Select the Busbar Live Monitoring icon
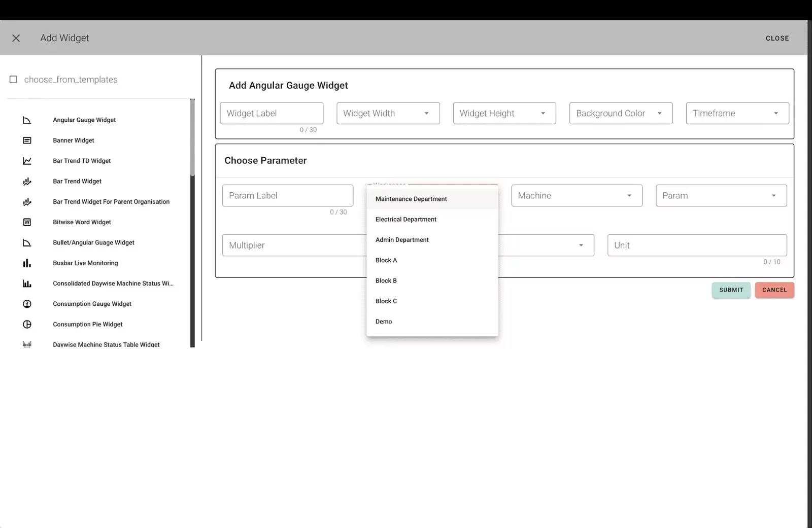This screenshot has width=812, height=528. [x=27, y=263]
